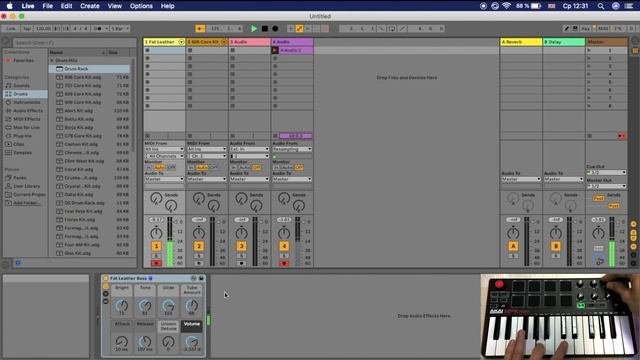This screenshot has height=360, width=640.
Task: Open track 4 Resampling input dropdown
Action: pos(292,149)
